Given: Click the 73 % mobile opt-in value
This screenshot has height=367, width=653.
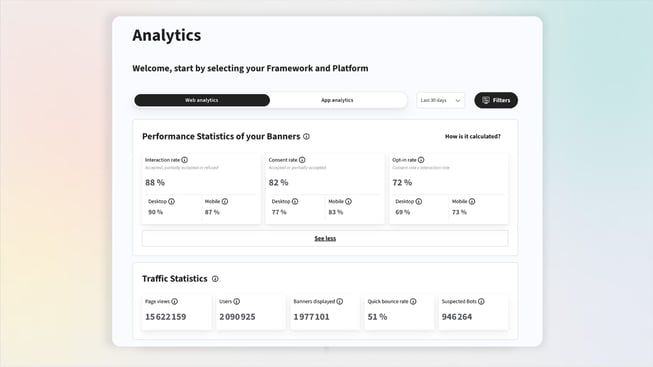Looking at the screenshot, I should [459, 212].
